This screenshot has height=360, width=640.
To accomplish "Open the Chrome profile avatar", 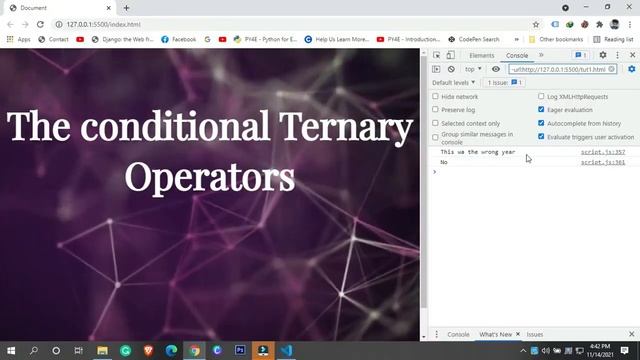I will point(614,24).
